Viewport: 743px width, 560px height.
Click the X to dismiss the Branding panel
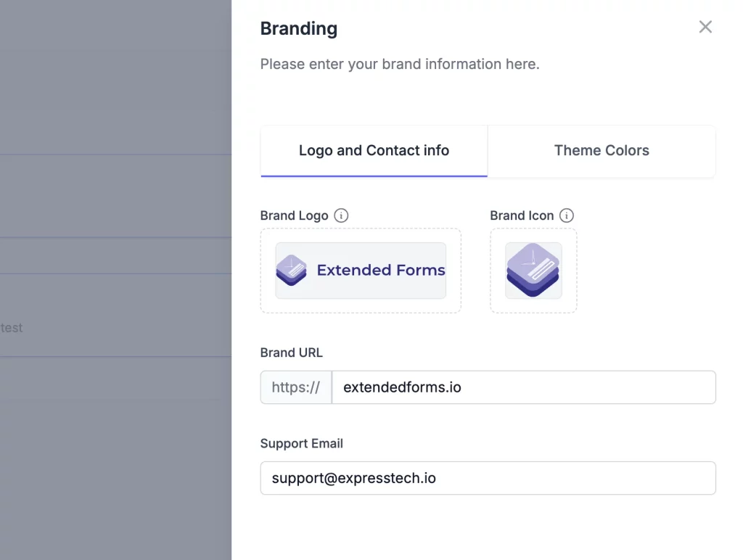pos(705,27)
